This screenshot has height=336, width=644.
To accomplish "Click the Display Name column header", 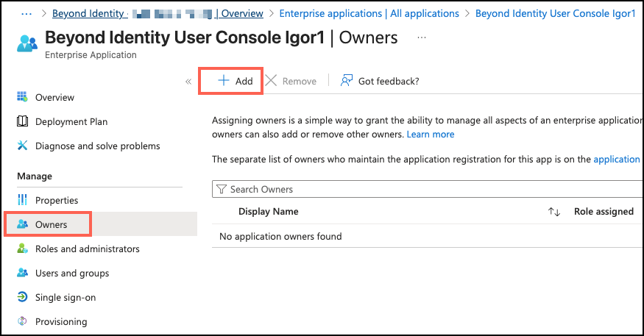I will coord(269,211).
